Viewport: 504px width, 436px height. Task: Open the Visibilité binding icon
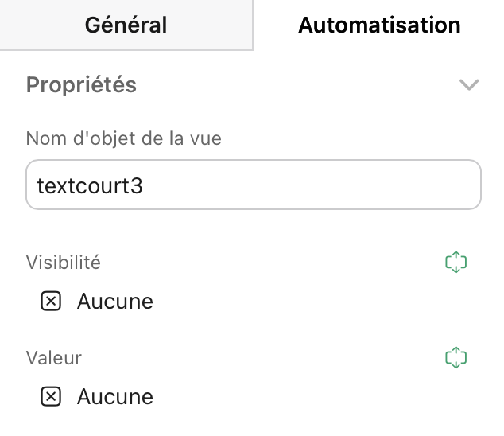click(456, 263)
